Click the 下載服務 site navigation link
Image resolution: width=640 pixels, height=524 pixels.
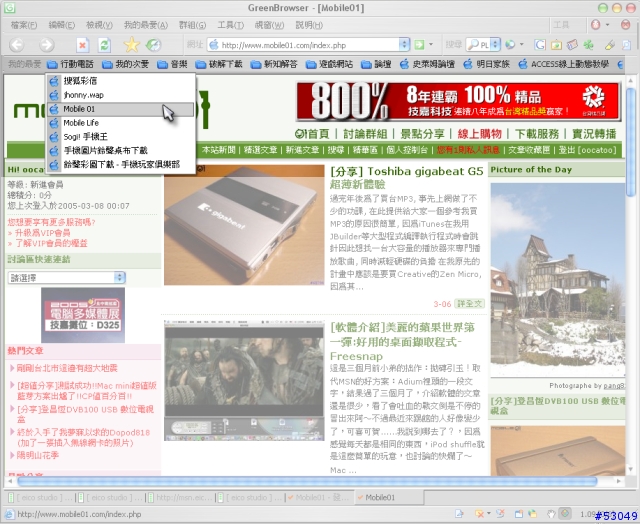pos(537,134)
